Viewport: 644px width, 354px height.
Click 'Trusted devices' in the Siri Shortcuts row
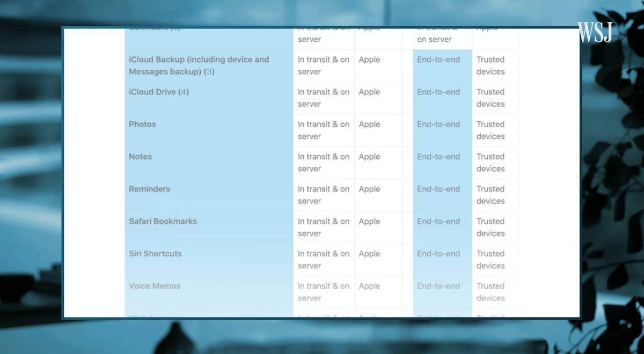(491, 260)
